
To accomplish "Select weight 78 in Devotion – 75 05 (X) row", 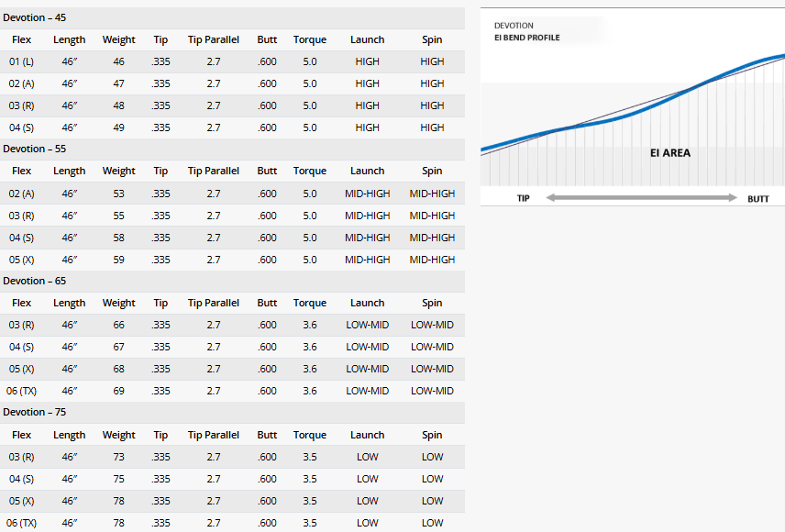I will [118, 501].
